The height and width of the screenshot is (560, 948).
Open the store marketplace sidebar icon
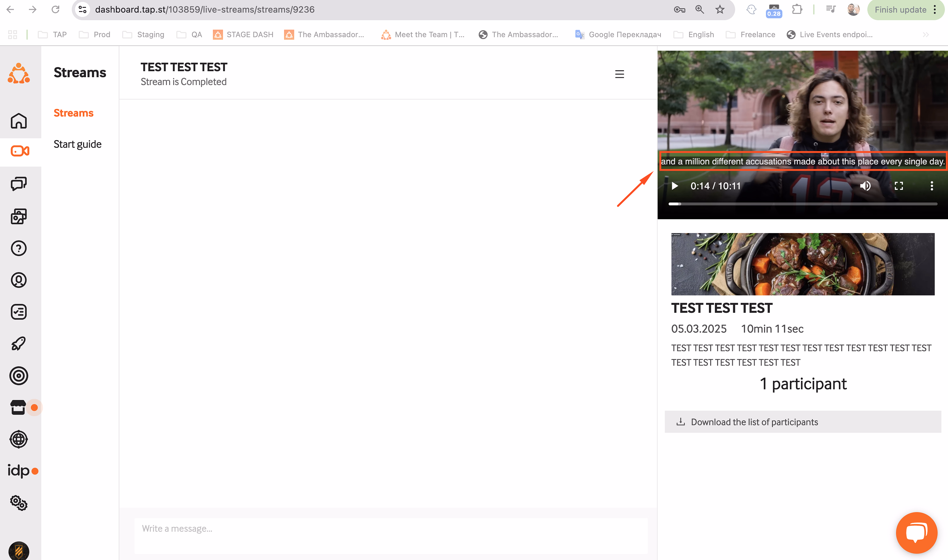tap(18, 408)
